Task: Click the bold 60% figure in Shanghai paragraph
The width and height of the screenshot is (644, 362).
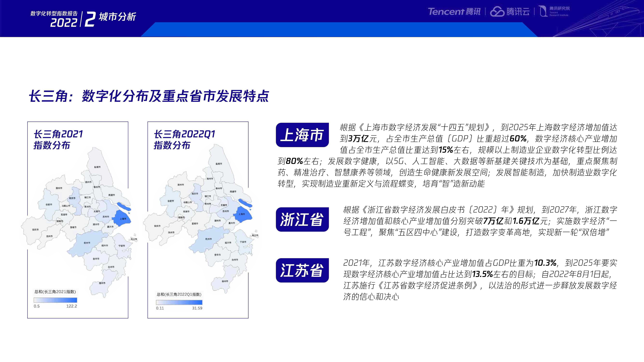Action: (x=518, y=139)
